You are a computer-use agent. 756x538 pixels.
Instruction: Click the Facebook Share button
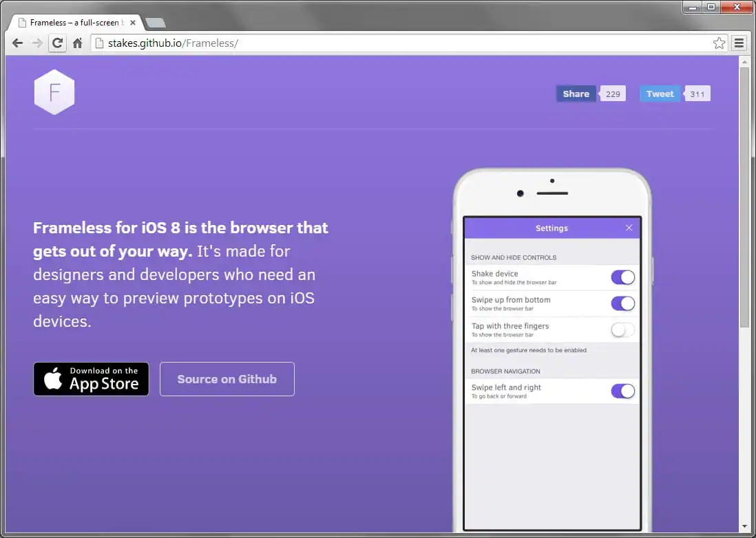pos(576,94)
